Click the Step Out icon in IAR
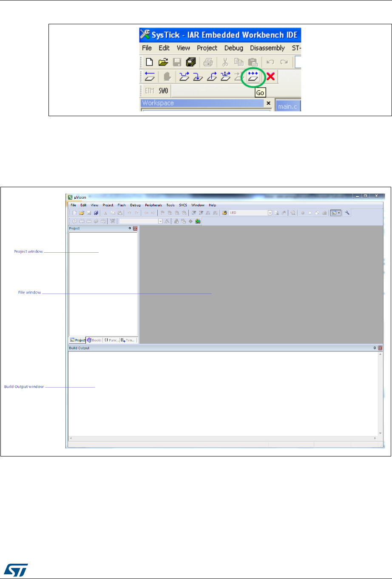The image size is (392, 579). click(x=212, y=77)
